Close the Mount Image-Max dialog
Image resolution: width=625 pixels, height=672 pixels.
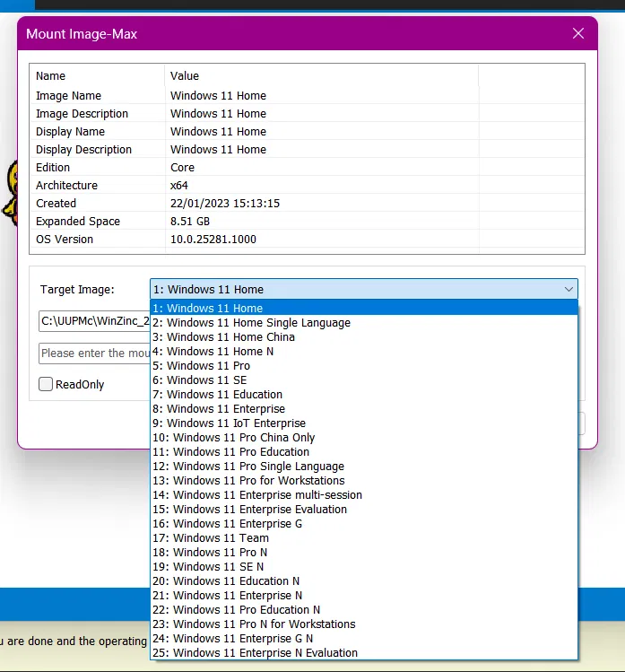click(577, 33)
